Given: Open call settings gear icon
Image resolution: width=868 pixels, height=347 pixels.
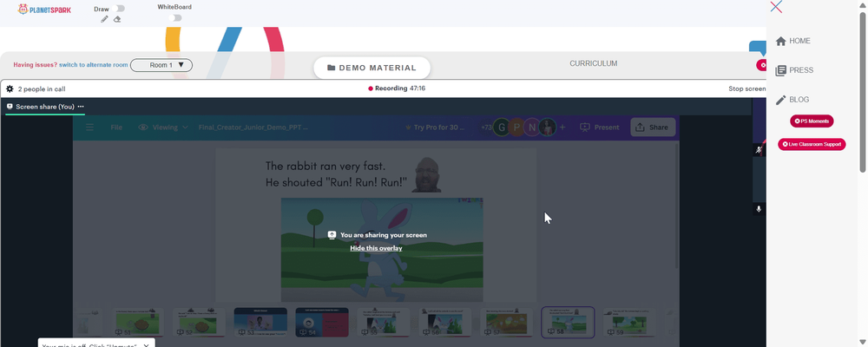Looking at the screenshot, I should (x=10, y=88).
